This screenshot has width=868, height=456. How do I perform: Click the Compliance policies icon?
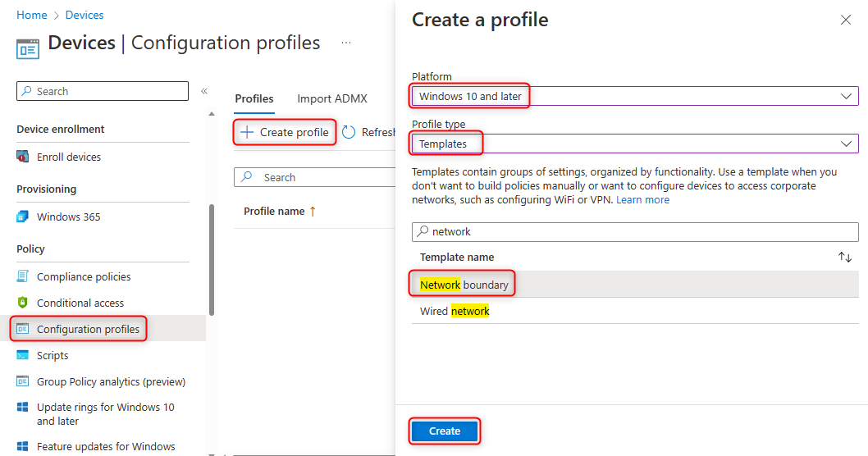[x=23, y=276]
